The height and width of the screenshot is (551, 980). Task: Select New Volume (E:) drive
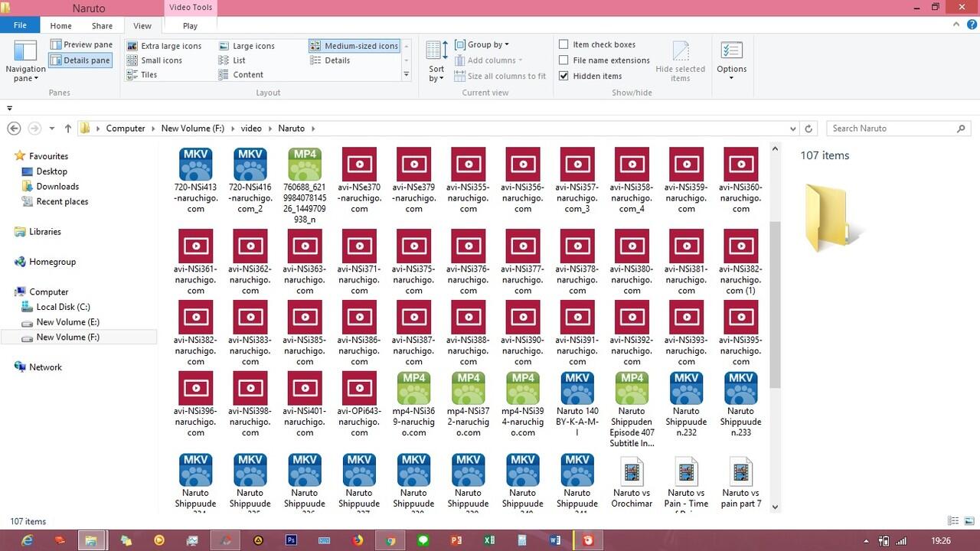67,322
